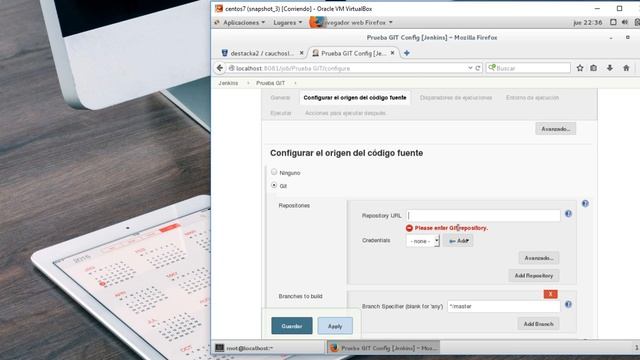Delete the branch with the red X button
The width and height of the screenshot is (640, 360).
[551, 294]
